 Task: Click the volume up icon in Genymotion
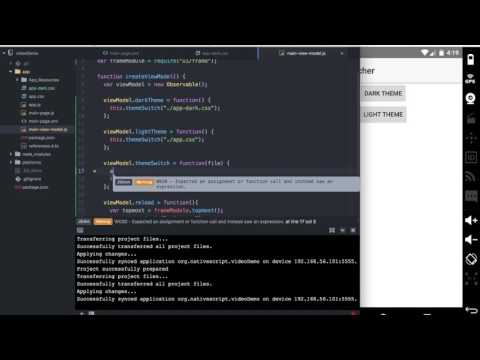click(471, 220)
